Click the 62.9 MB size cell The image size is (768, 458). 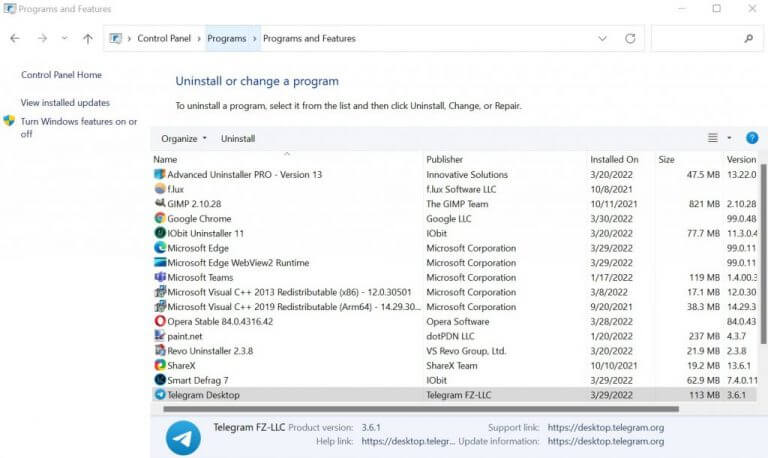coord(703,380)
